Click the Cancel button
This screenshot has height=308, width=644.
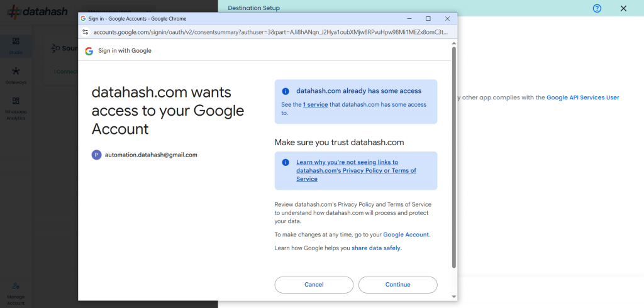314,285
